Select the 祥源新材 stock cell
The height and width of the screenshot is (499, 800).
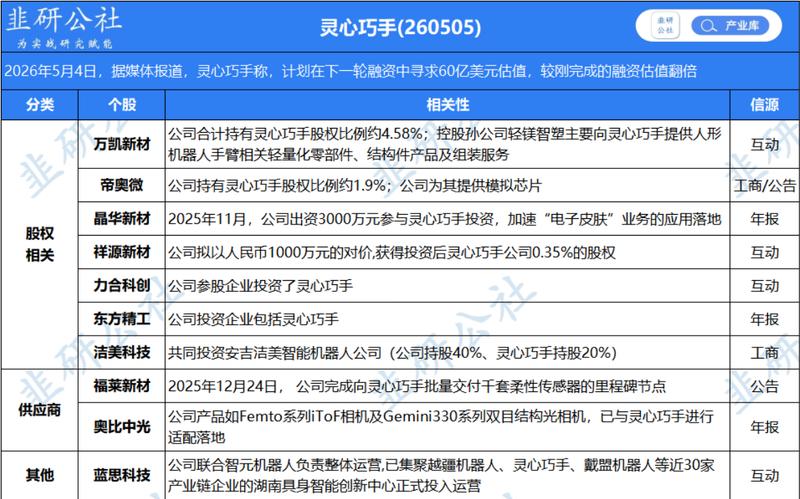click(121, 252)
